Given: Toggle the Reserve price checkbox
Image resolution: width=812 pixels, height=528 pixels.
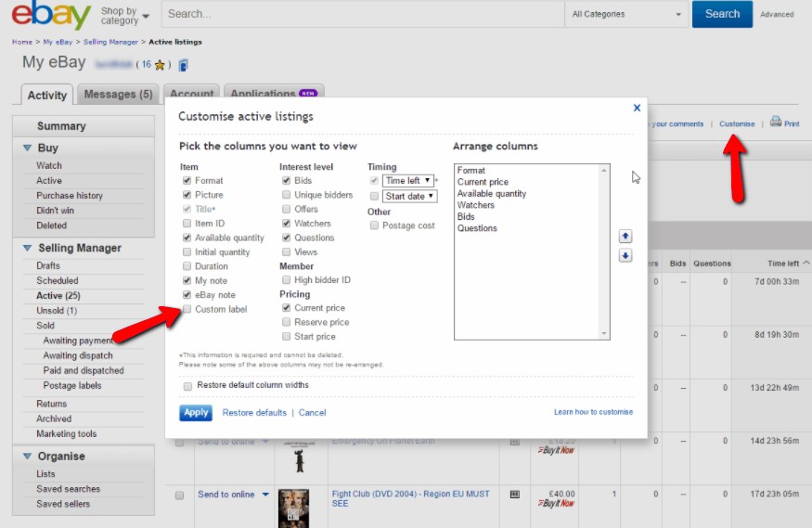Looking at the screenshot, I should point(286,322).
